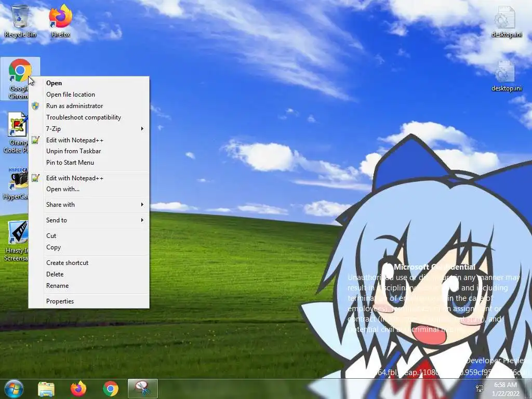This screenshot has width=532, height=399.
Task: Click the network icon in system tray
Action: pyautogui.click(x=480, y=389)
